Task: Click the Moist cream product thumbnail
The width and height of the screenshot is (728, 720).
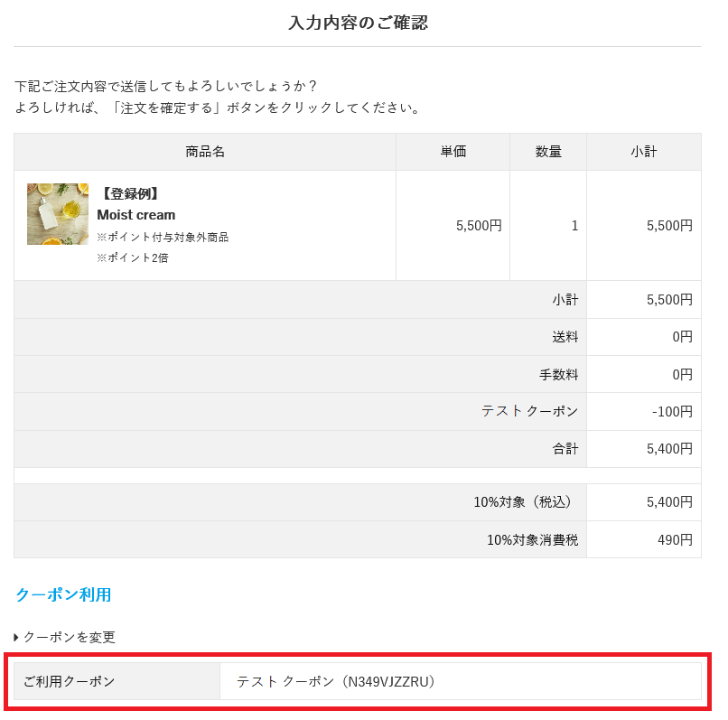Action: point(58,214)
